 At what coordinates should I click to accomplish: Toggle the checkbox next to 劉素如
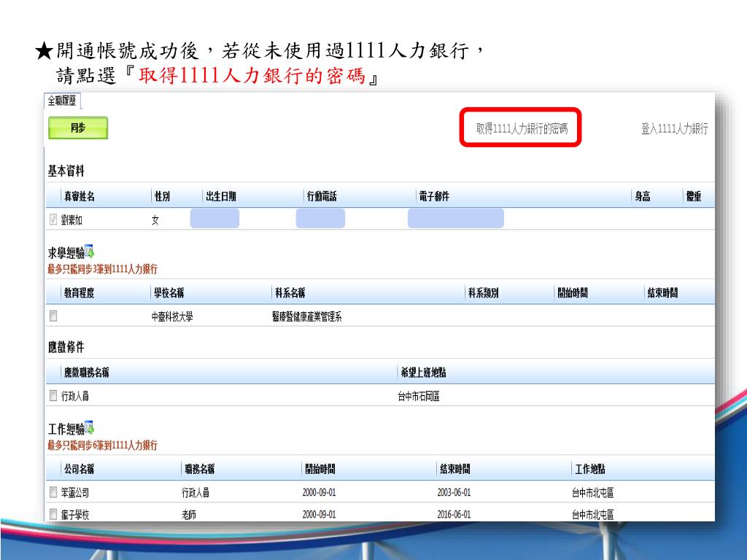[x=53, y=219]
